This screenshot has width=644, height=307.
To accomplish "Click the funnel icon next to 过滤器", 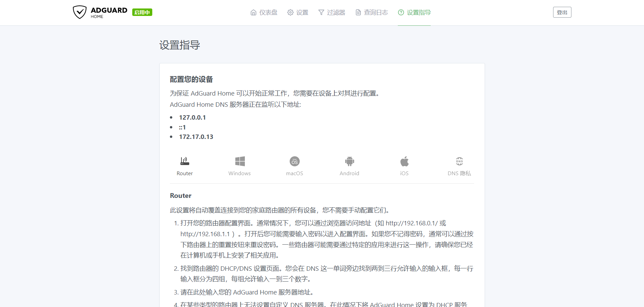I will (321, 12).
